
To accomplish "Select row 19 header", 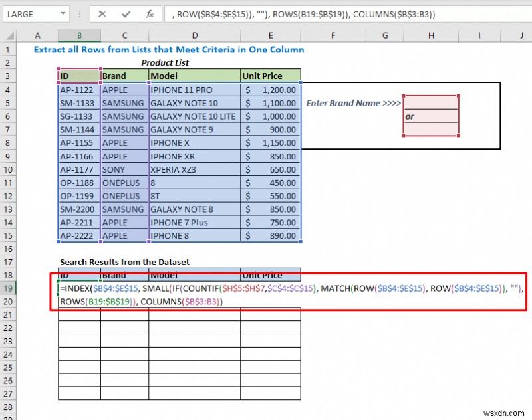I will (x=8, y=288).
